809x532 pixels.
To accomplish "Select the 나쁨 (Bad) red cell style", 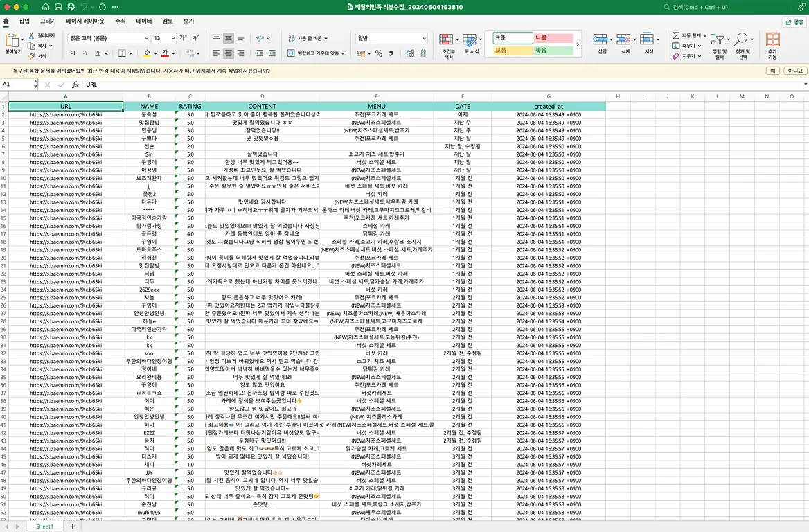I will [553, 38].
